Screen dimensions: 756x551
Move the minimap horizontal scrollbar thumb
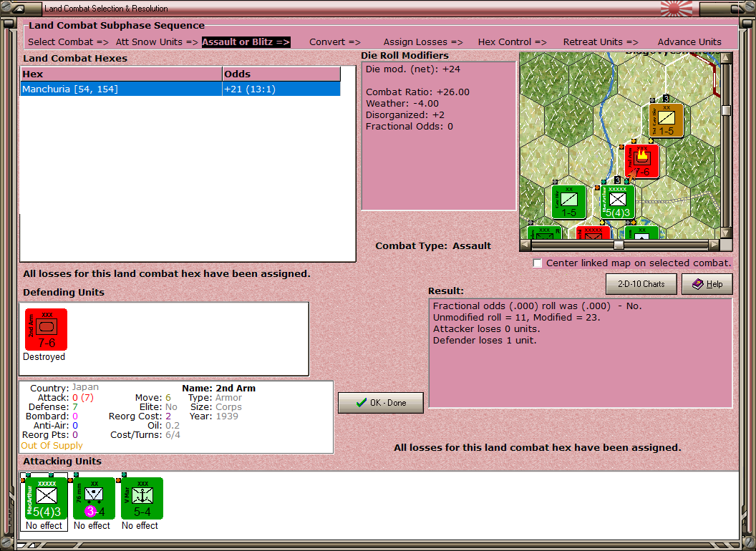click(x=619, y=245)
